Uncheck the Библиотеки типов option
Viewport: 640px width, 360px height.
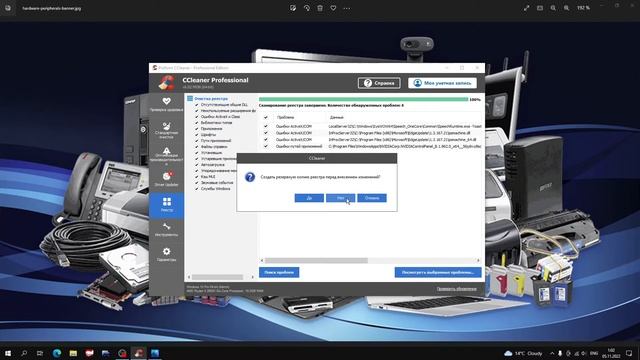pyautogui.click(x=197, y=123)
